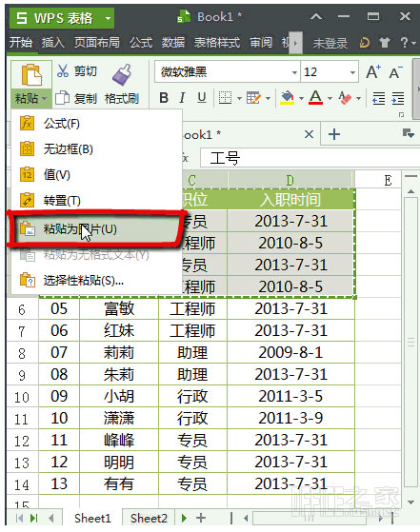Screen dimensions: 420x532
Task: Click the orange WPS cloud icon
Action: [365, 43]
